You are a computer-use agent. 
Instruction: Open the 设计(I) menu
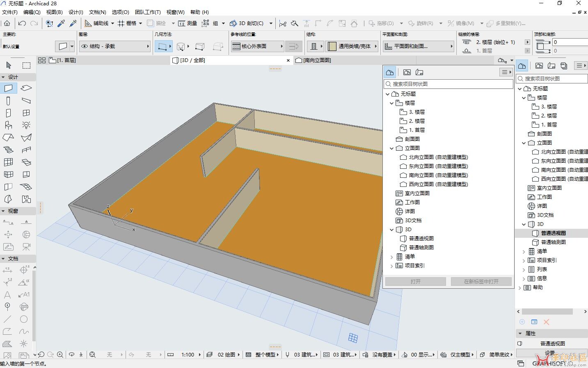click(x=76, y=12)
